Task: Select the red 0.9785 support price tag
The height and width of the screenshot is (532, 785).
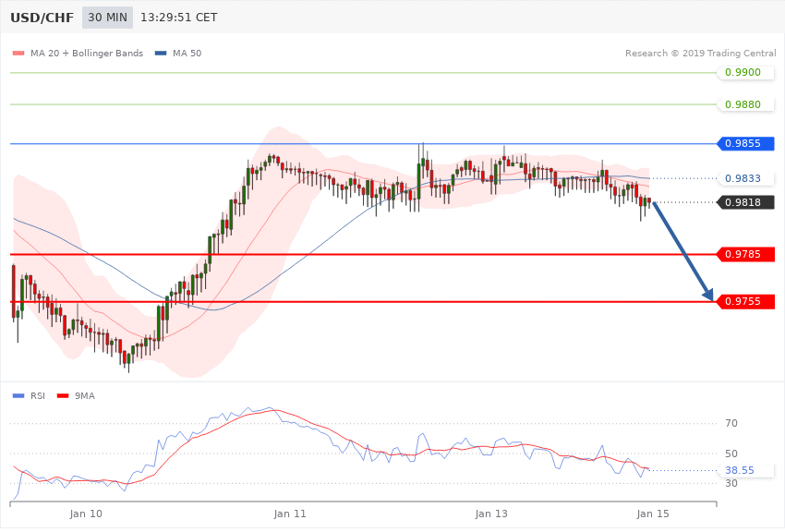Action: [746, 254]
